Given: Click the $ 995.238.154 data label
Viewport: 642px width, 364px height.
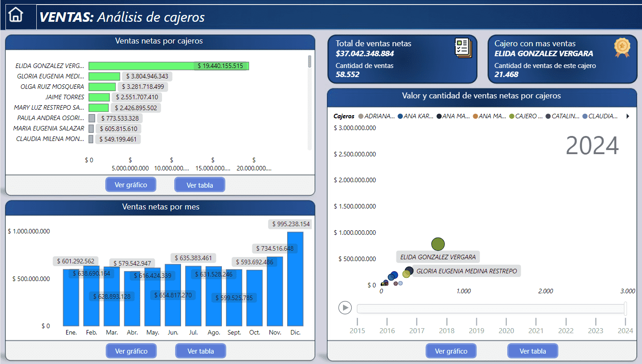Looking at the screenshot, I should (291, 224).
